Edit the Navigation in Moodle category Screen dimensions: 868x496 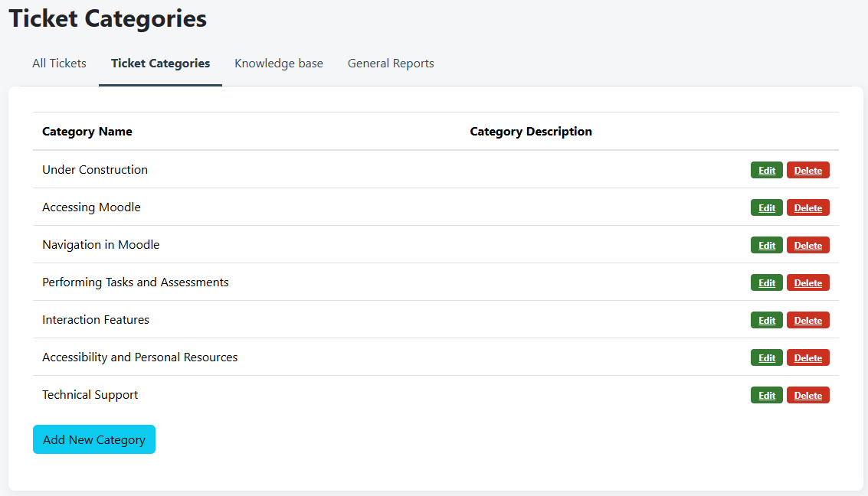pyautogui.click(x=766, y=246)
